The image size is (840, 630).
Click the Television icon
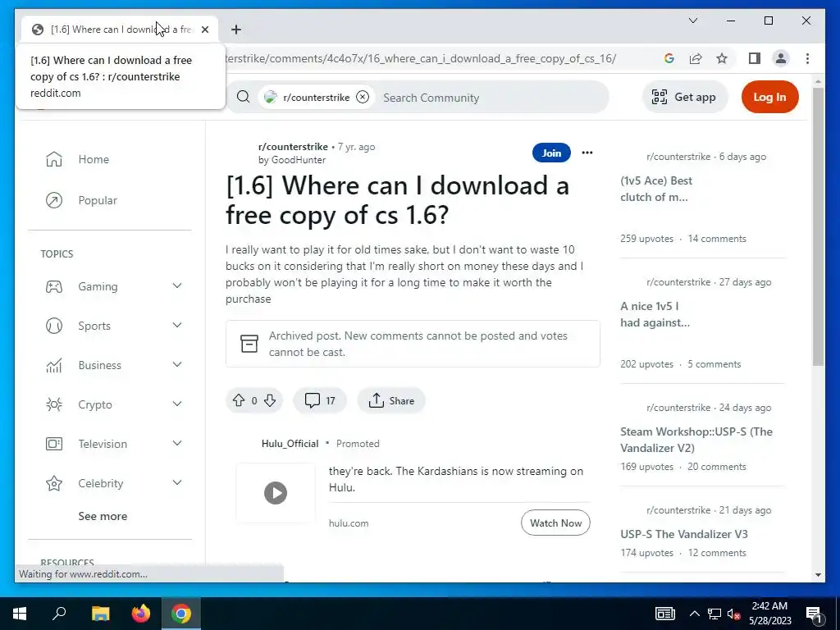[x=54, y=444]
